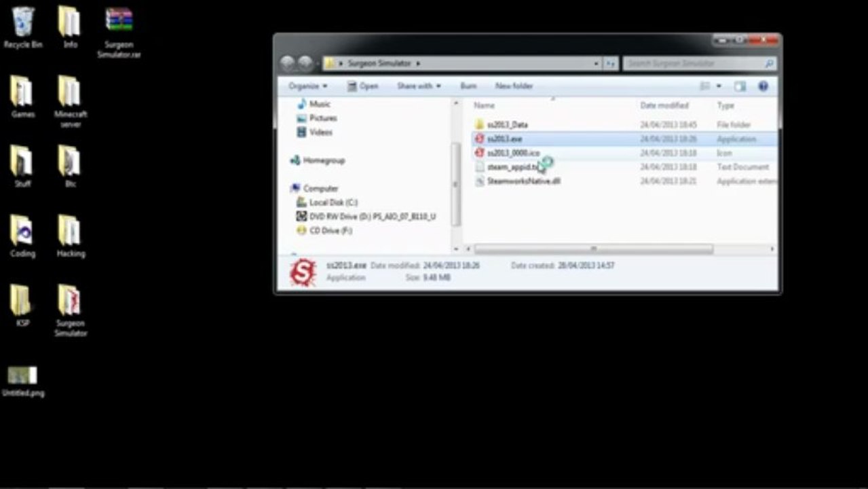Select the Info folder on the desktop
This screenshot has height=489, width=868.
(x=70, y=27)
